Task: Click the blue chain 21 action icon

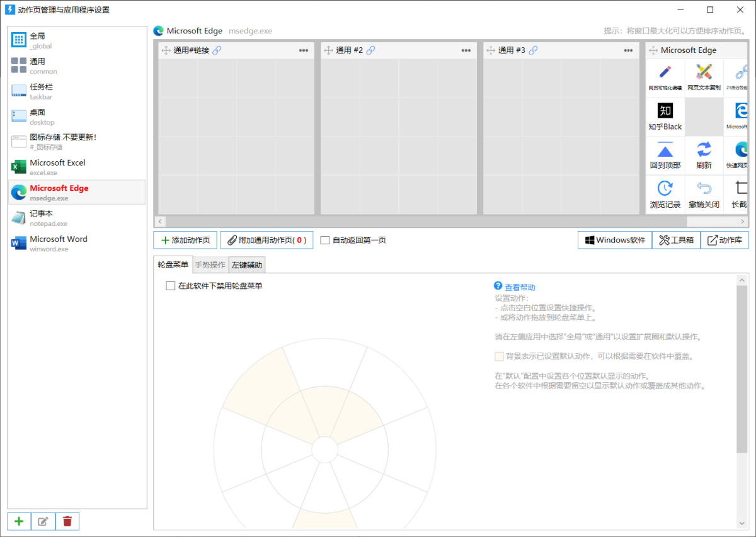Action: tap(736, 77)
